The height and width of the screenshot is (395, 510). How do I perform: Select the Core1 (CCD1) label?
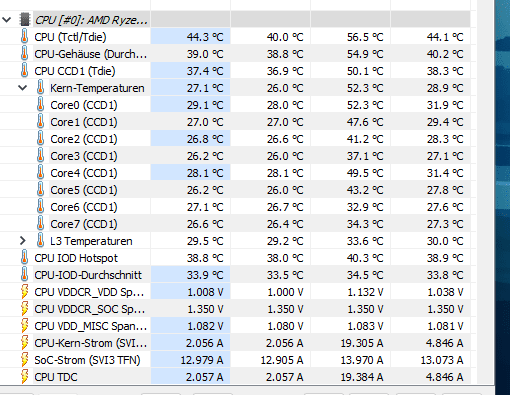[x=84, y=122]
